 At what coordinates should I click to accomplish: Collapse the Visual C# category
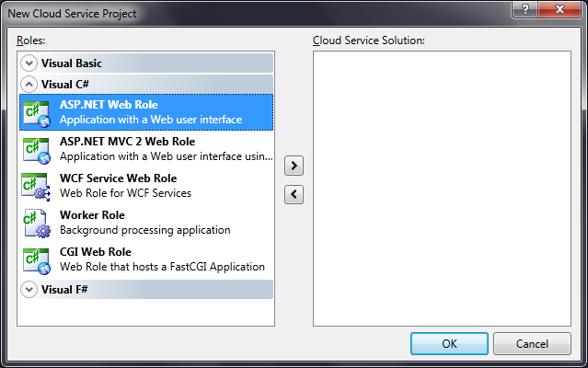(29, 84)
